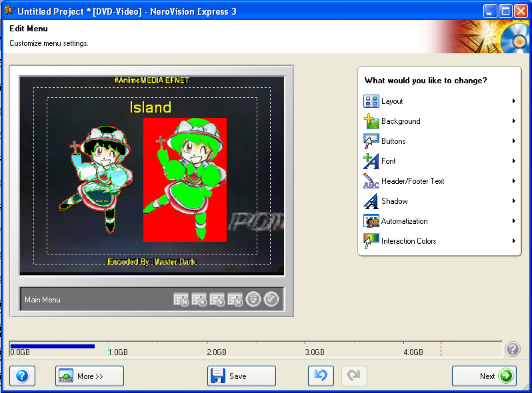Image resolution: width=532 pixels, height=393 pixels.
Task: Select the #AnimeMEDIA EFNET header text
Action: tap(151, 81)
